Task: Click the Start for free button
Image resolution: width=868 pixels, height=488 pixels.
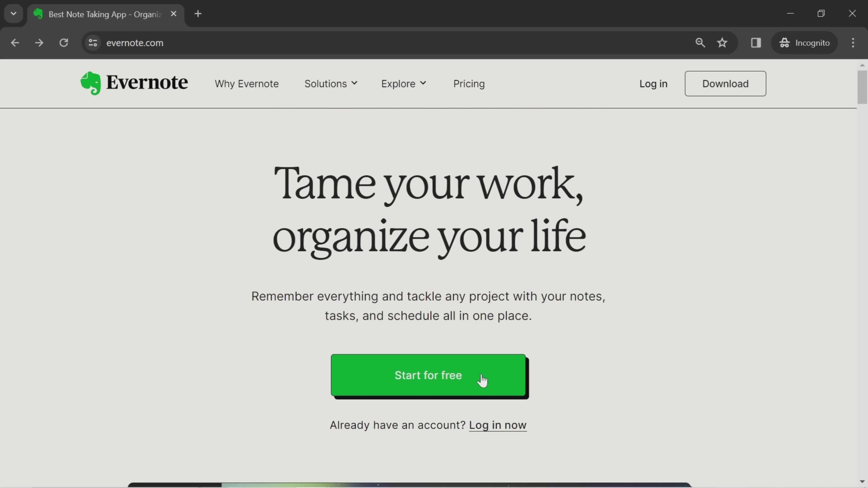Action: pos(428,375)
